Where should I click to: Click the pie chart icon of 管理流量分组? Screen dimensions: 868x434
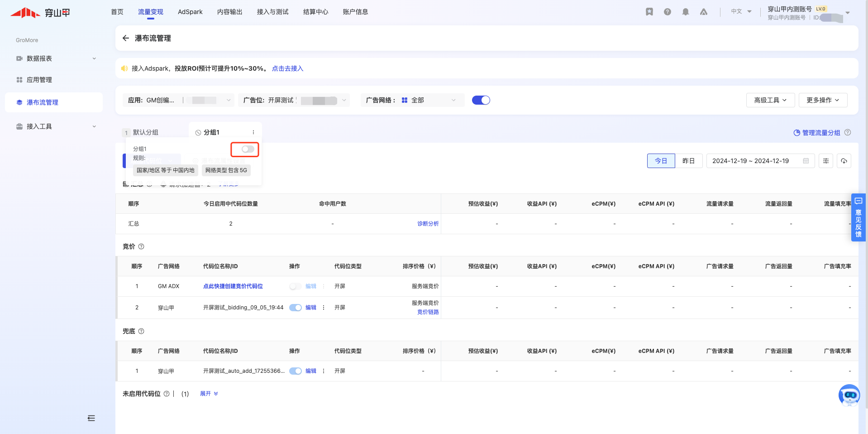797,133
